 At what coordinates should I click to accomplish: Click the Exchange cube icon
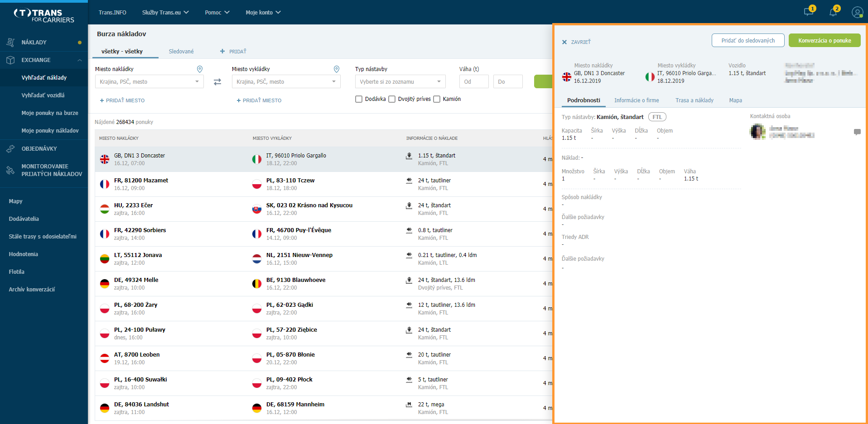(x=10, y=60)
